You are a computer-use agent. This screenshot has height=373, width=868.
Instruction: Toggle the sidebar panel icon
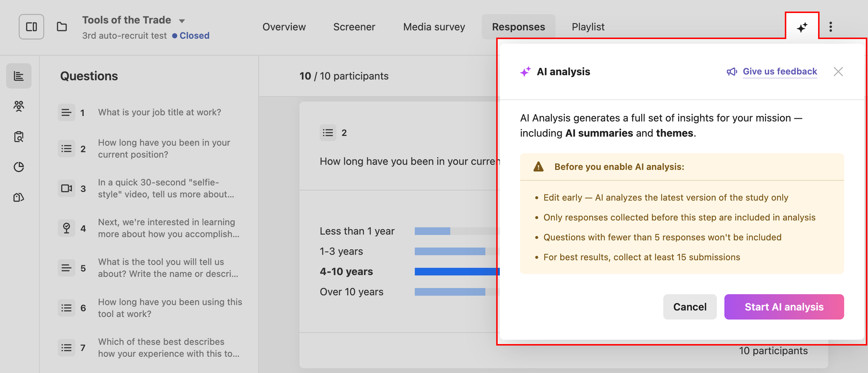[31, 27]
